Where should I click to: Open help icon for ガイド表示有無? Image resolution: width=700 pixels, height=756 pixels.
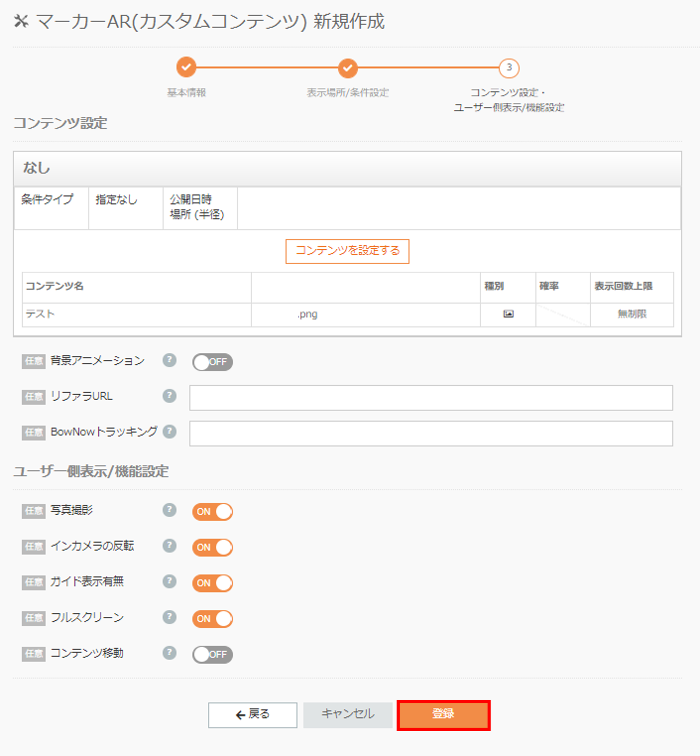[x=169, y=581]
